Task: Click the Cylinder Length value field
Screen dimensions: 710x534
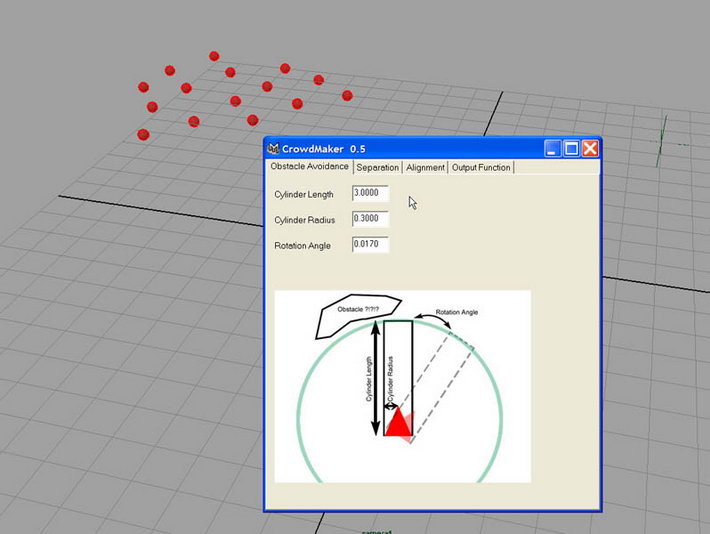Action: coord(370,193)
